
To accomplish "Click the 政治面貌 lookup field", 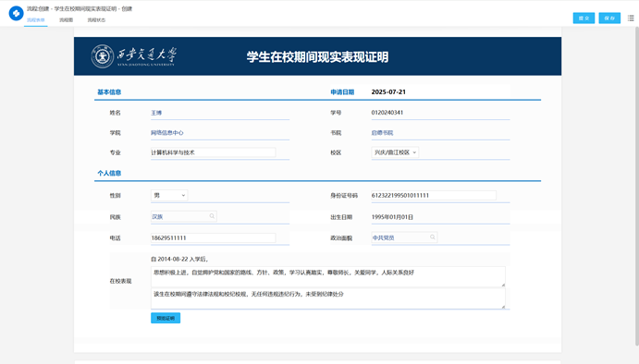I will 404,237.
